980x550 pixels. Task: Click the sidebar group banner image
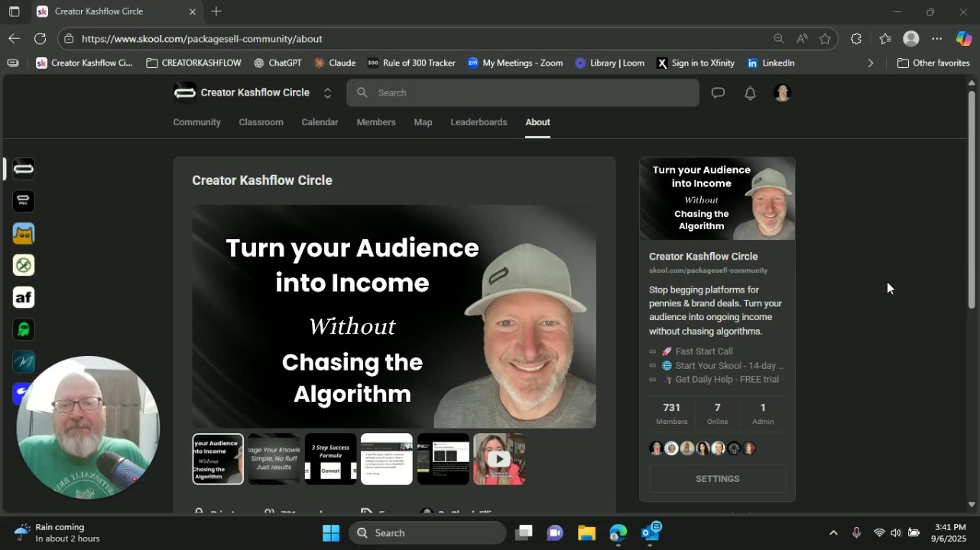click(717, 199)
